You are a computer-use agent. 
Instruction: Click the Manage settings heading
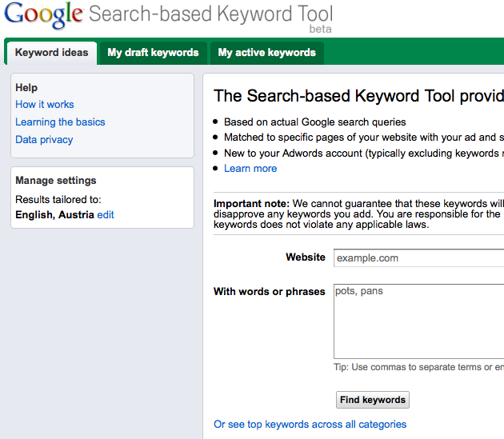[x=56, y=181]
